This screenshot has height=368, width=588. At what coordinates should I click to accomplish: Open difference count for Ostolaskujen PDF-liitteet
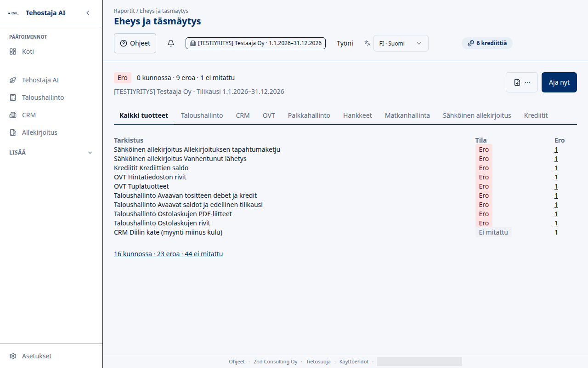pos(556,214)
